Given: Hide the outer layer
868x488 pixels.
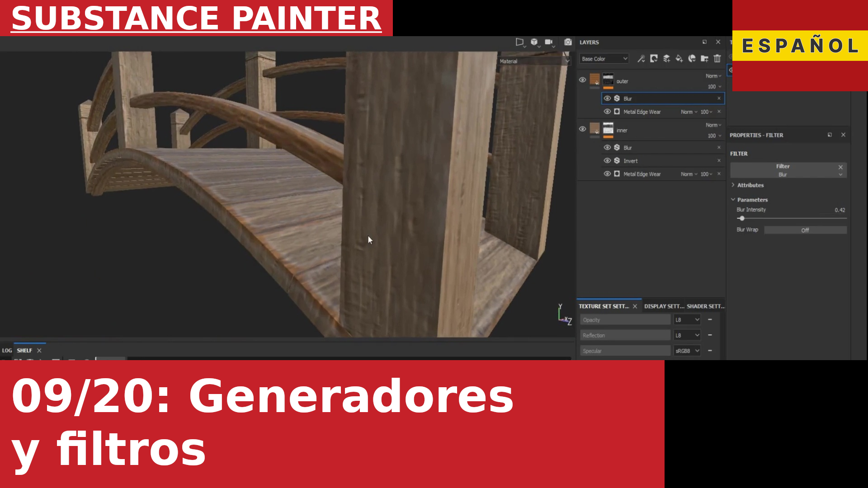Looking at the screenshot, I should click(x=582, y=80).
